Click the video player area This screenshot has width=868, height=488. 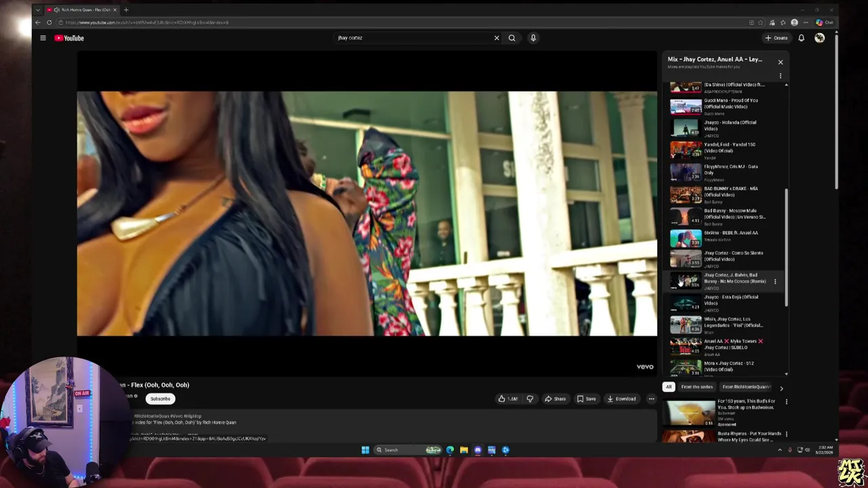367,213
